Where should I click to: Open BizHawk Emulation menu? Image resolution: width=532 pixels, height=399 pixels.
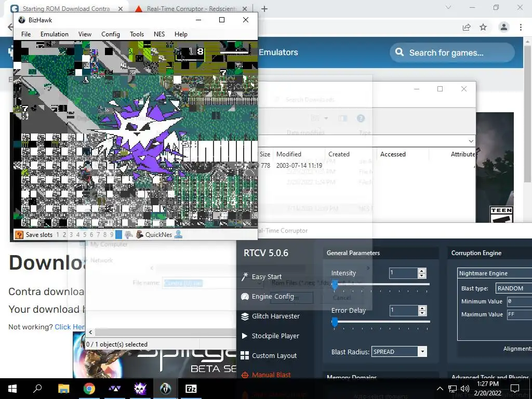54,34
